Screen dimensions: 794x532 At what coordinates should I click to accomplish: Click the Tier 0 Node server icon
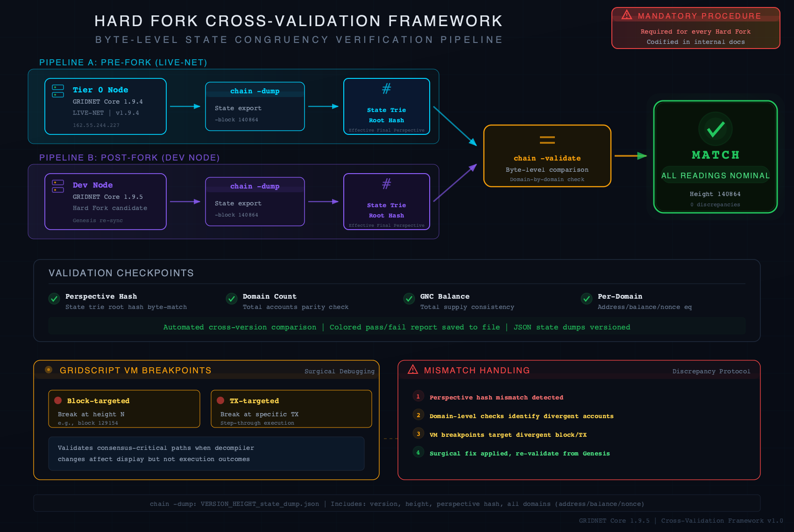58,91
